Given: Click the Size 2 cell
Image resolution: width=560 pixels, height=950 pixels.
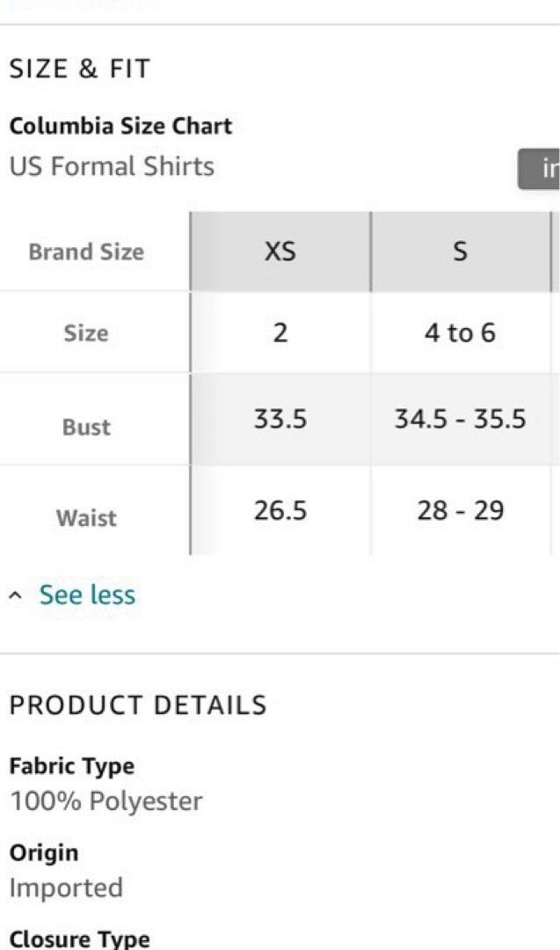Looking at the screenshot, I should pyautogui.click(x=280, y=332).
